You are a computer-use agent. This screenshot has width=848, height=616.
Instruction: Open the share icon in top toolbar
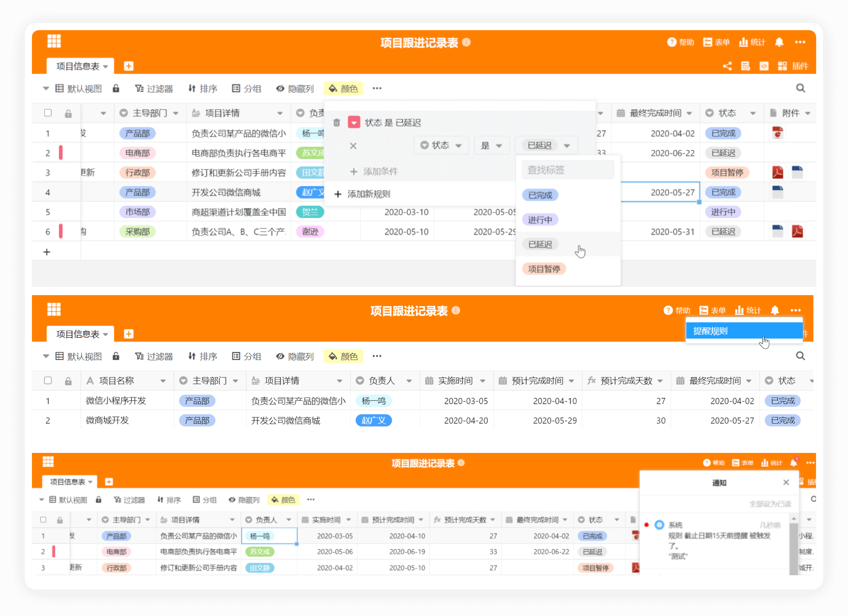(x=727, y=66)
